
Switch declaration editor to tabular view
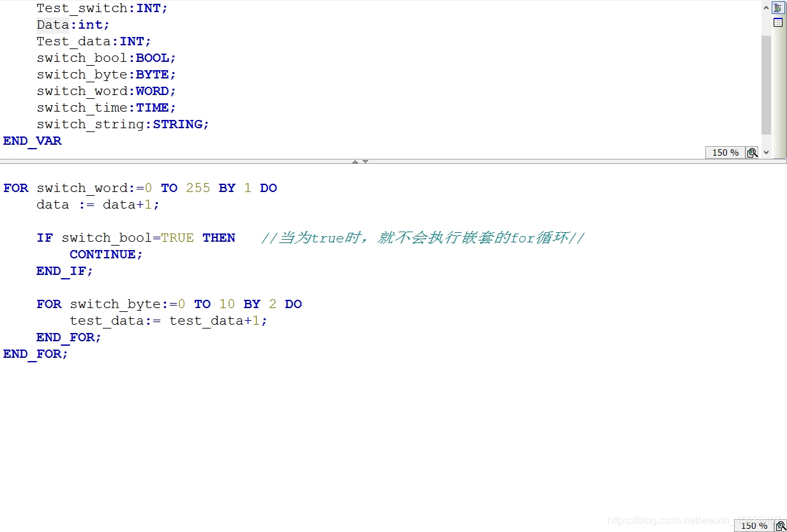(778, 22)
